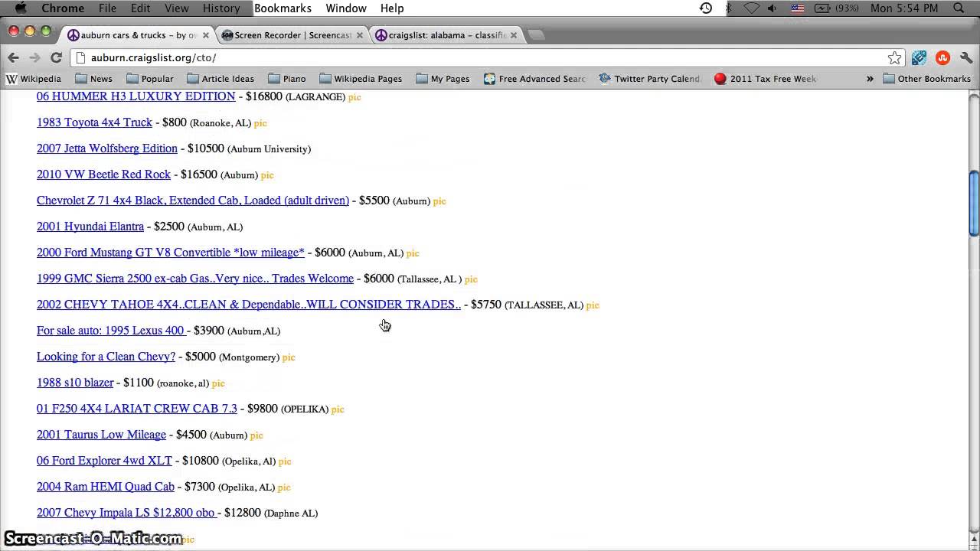
Task: Expand the bookmarks overflow chevron
Action: click(x=870, y=79)
